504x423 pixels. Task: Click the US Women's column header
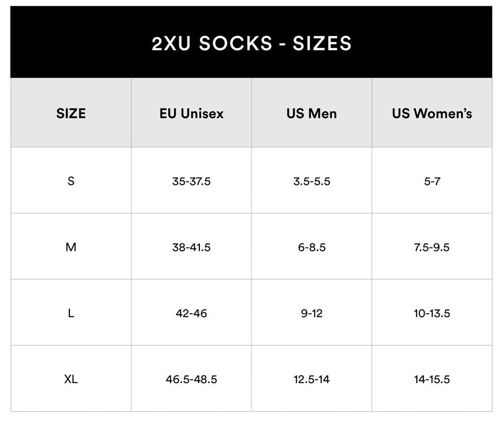pyautogui.click(x=432, y=114)
